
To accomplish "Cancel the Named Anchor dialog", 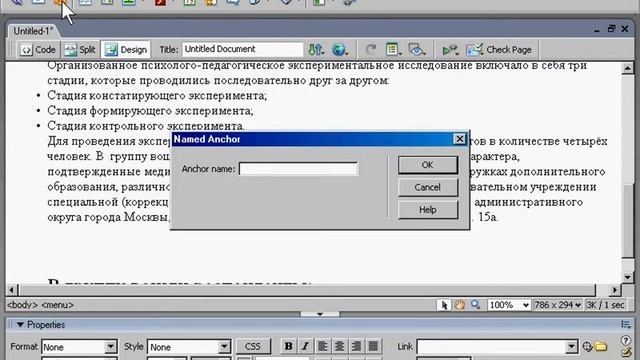I will click(428, 187).
